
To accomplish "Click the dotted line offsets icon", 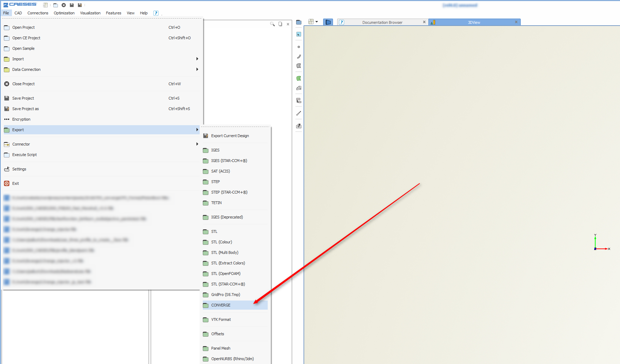I will [299, 113].
